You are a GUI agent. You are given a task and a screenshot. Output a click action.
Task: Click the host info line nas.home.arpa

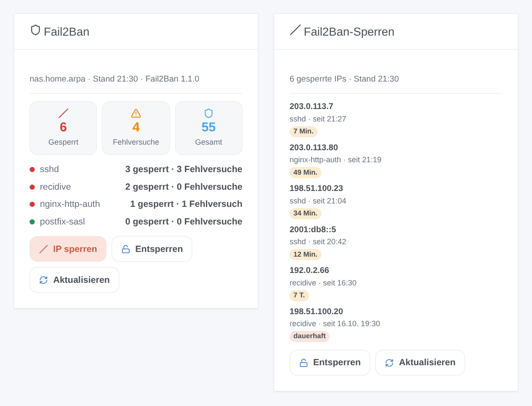coord(115,79)
